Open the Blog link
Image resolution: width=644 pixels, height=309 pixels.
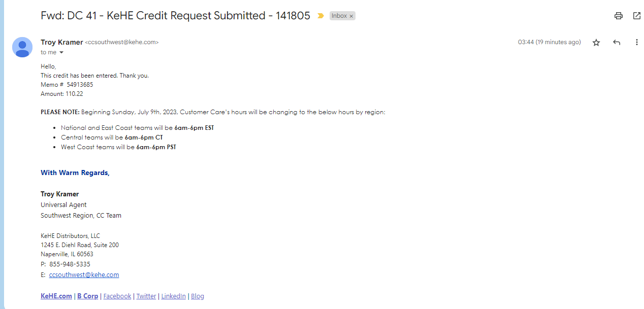198,296
